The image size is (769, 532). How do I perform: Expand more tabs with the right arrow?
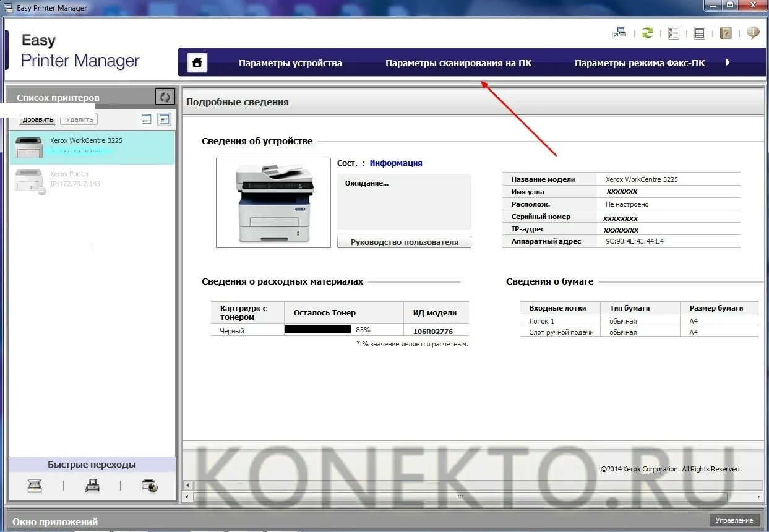coord(728,62)
